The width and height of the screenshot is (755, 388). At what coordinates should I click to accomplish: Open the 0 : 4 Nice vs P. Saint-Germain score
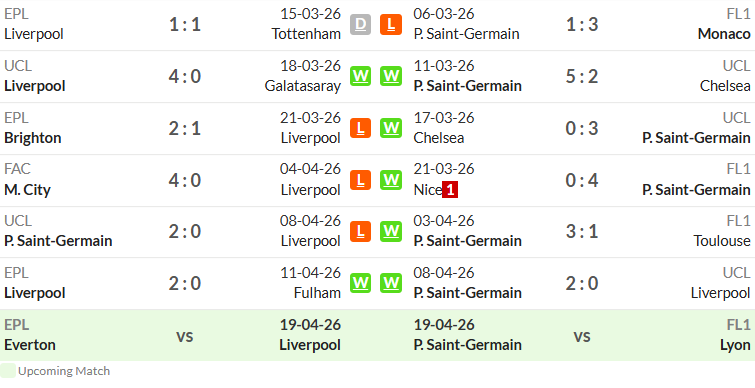point(582,180)
